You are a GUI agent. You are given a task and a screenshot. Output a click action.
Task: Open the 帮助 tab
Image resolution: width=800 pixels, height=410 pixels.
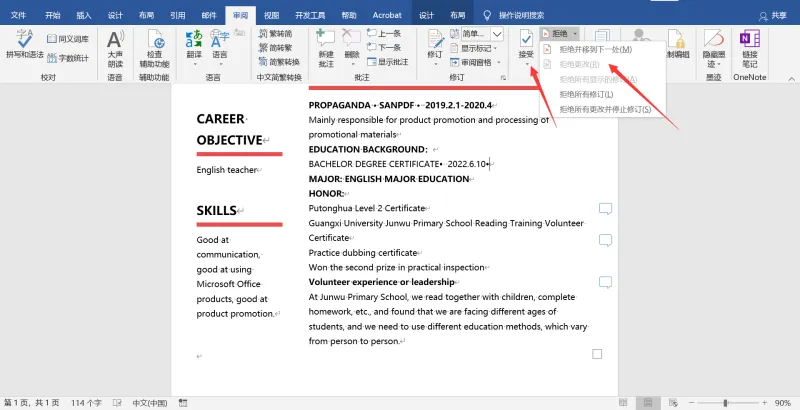[x=349, y=15]
